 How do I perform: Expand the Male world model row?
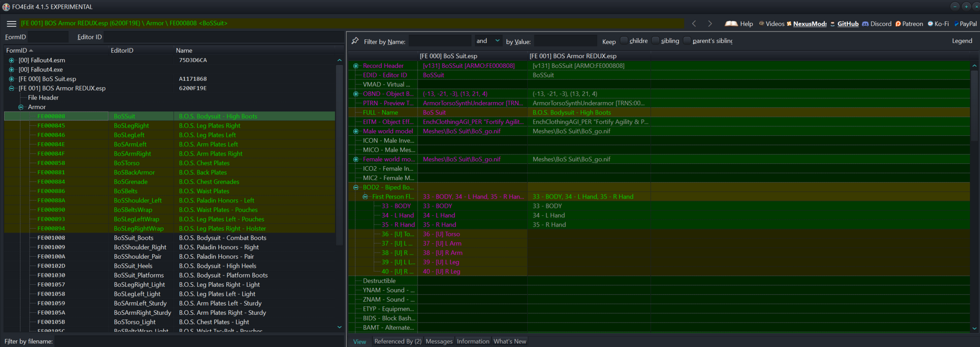click(356, 131)
